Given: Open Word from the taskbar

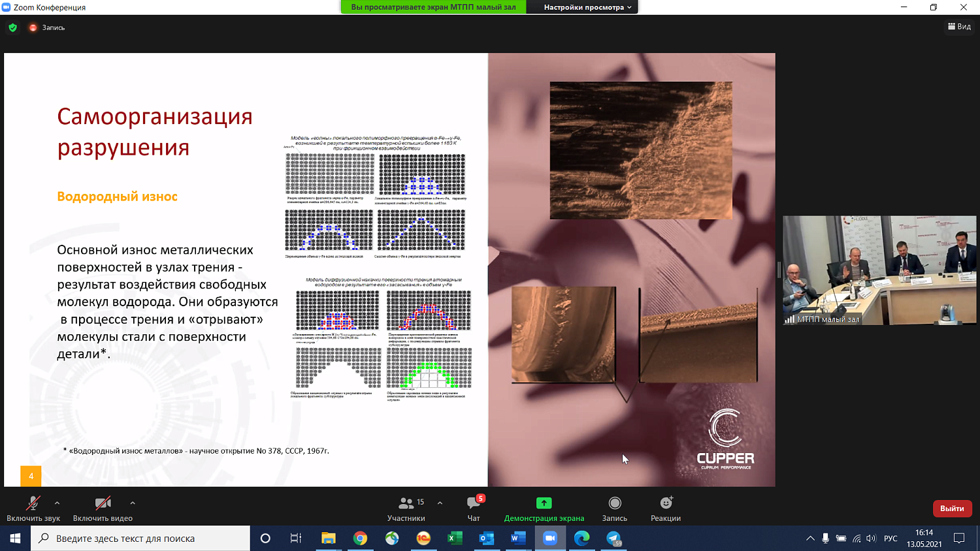Looking at the screenshot, I should point(518,538).
